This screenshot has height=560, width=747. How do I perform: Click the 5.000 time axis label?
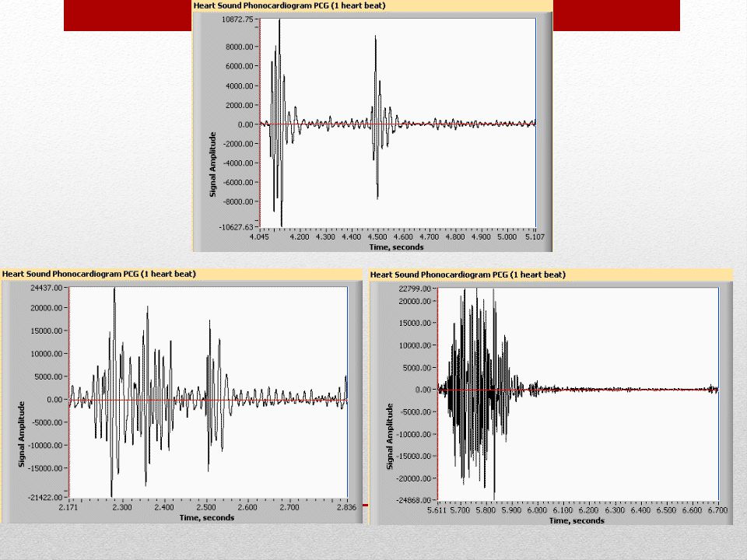click(x=507, y=236)
